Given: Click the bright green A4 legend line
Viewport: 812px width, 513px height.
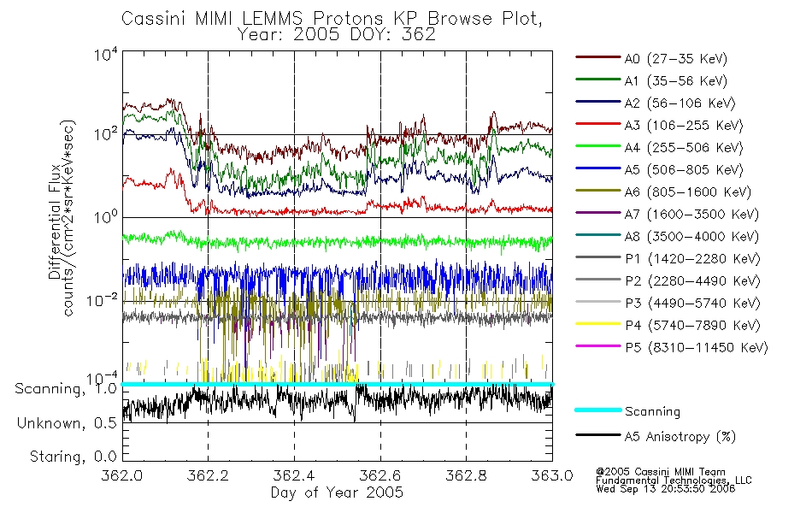Looking at the screenshot, I should tap(597, 146).
